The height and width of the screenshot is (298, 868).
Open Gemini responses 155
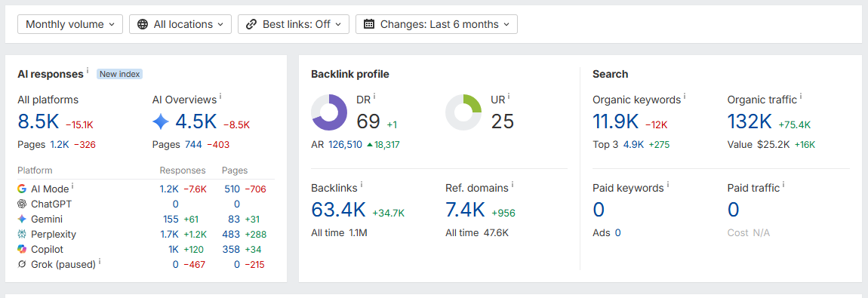[171, 220]
